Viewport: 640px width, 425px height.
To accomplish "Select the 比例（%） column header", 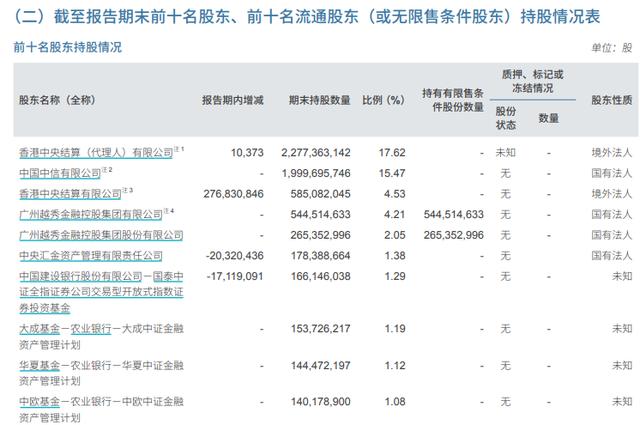I will 382,100.
